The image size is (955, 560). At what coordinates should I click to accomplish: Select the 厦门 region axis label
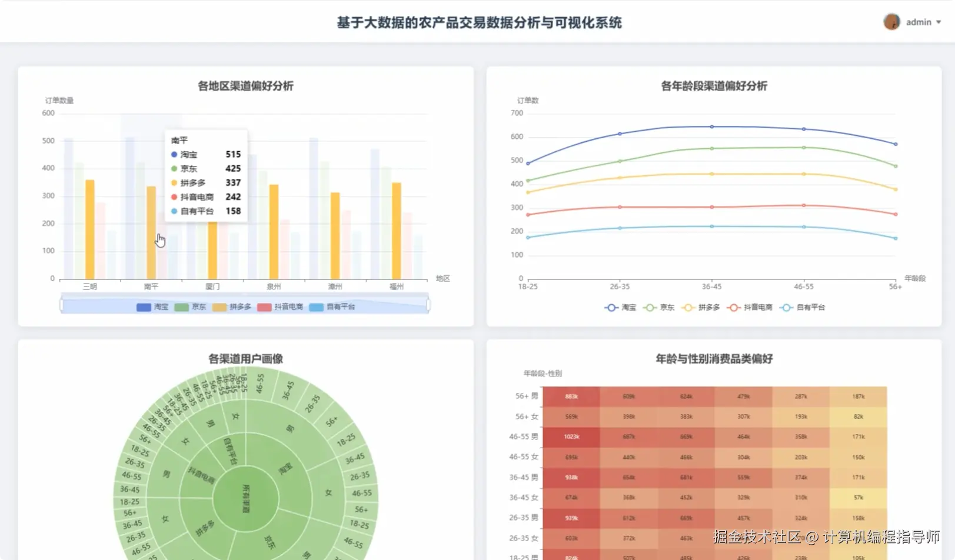(212, 286)
